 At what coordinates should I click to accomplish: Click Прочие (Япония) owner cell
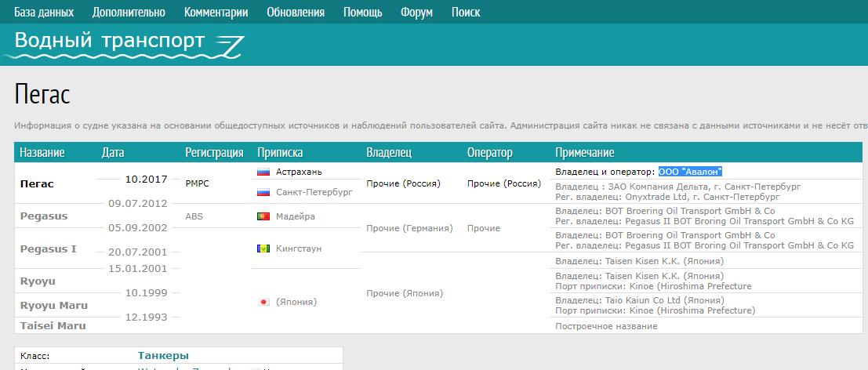pos(405,293)
